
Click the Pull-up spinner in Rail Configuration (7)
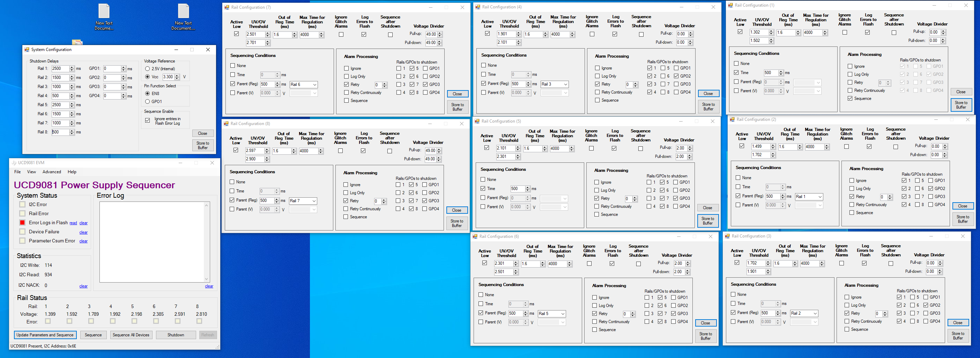click(440, 34)
